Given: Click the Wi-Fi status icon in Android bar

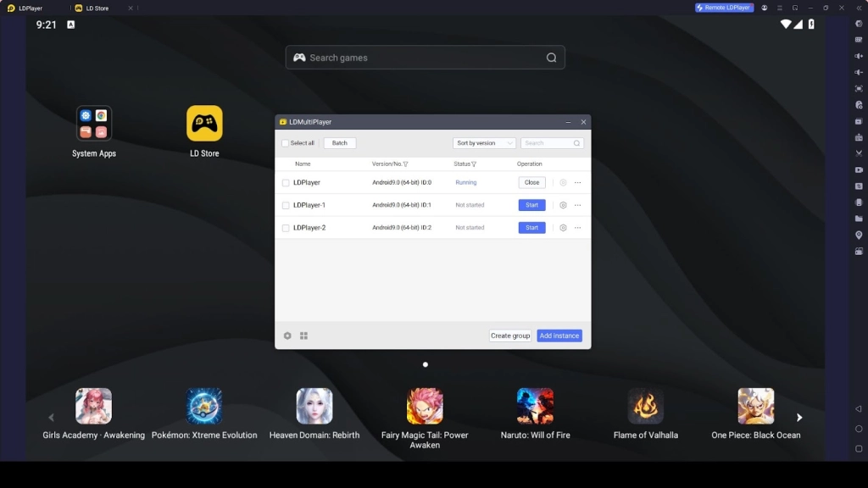Looking at the screenshot, I should coord(786,25).
